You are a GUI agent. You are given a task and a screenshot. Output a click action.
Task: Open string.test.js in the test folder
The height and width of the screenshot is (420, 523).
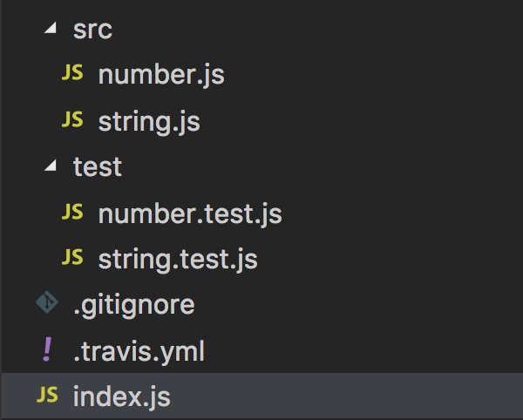click(178, 259)
